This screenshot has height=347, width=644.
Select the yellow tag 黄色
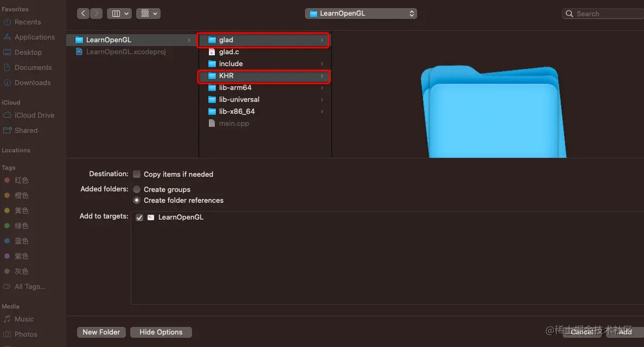coord(21,210)
